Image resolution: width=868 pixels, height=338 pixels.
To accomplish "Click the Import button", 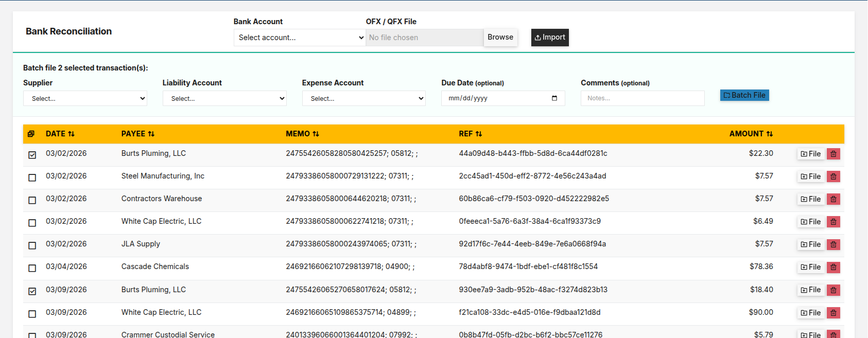I will pos(550,38).
